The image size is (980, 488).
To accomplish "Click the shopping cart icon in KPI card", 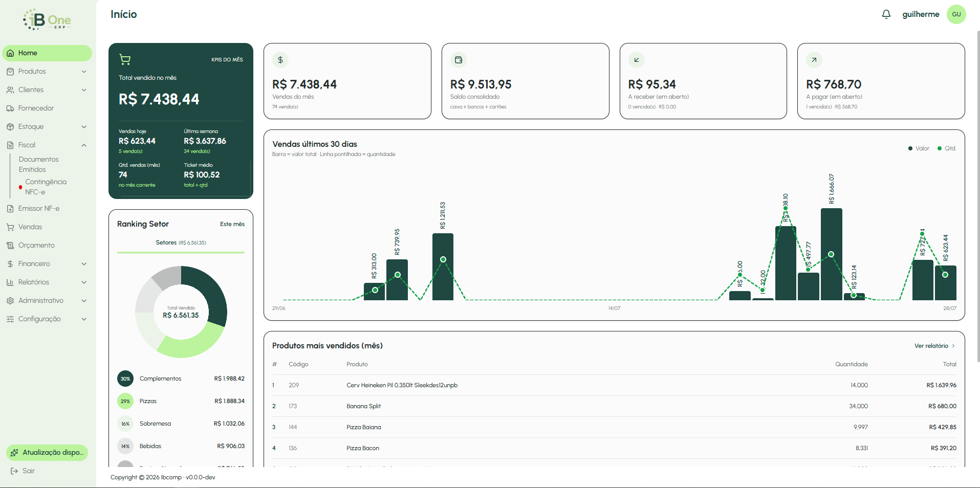I will click(125, 59).
